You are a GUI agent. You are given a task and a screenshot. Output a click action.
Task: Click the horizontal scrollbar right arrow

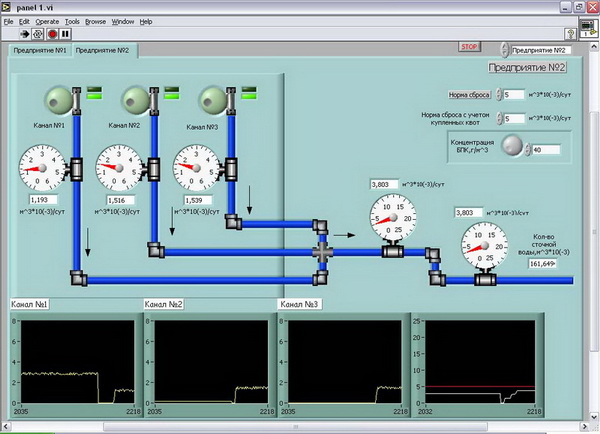coord(584,426)
